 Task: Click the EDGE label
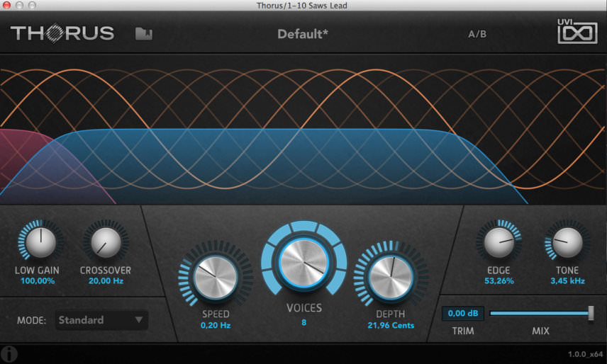pyautogui.click(x=499, y=271)
